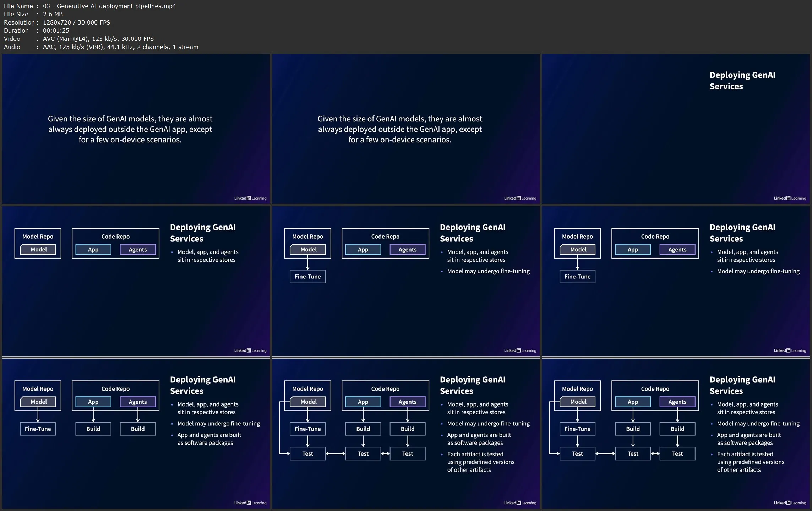812x511 pixels.
Task: Click audio info 'AAC, 125 kb/s (VBR), 44.1 kHz'
Action: 88,47
